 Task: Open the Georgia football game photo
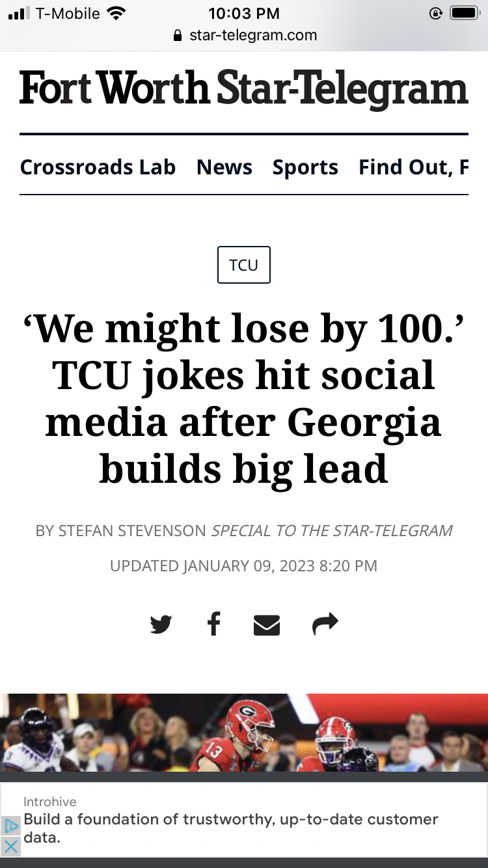tap(243, 732)
